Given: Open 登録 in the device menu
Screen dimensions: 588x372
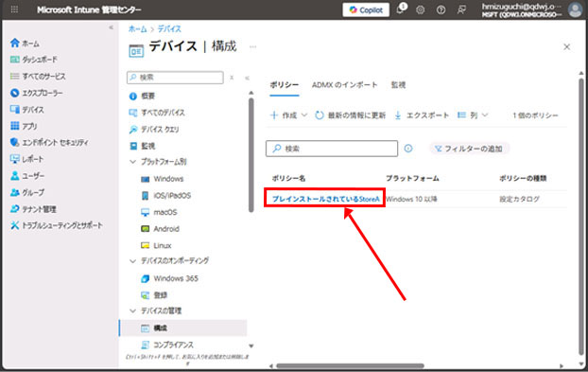Looking at the screenshot, I should 154,295.
